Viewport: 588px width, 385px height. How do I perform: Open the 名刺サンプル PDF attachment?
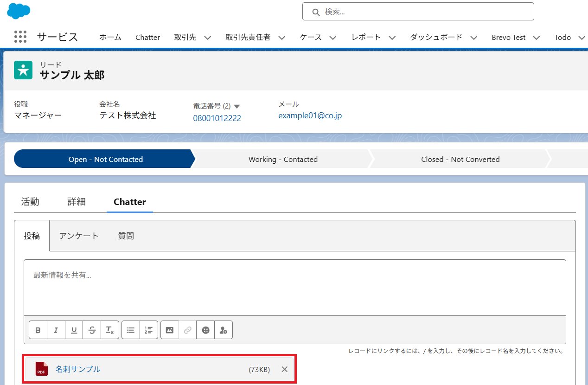[x=78, y=369]
